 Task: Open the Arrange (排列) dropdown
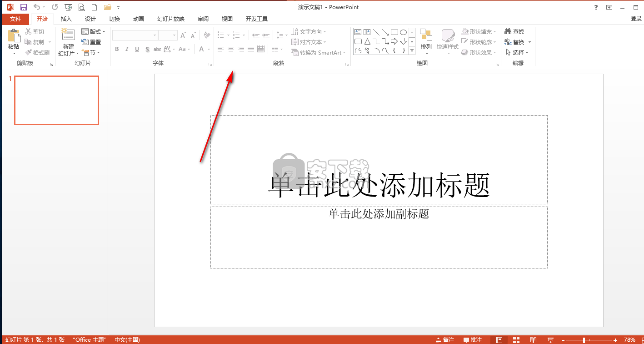point(426,41)
